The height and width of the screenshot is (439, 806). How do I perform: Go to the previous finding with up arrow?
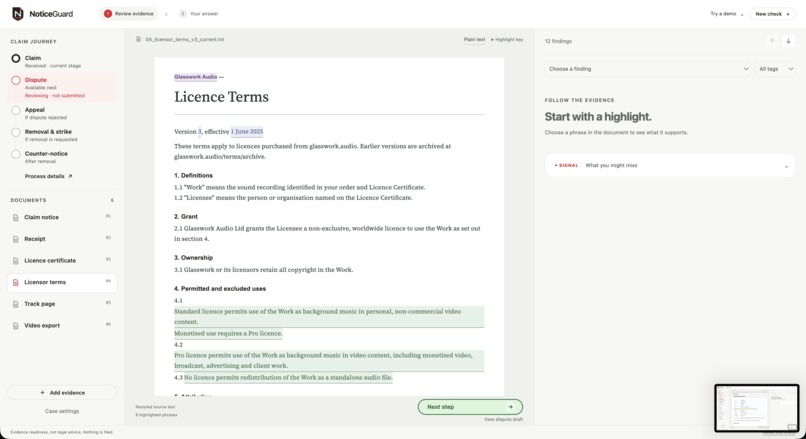(x=772, y=41)
